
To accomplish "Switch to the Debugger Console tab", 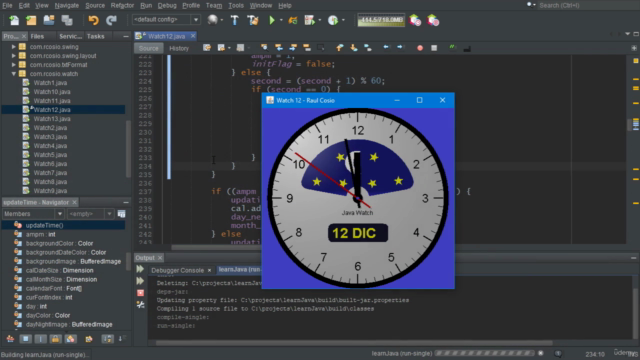I will pyautogui.click(x=178, y=270).
